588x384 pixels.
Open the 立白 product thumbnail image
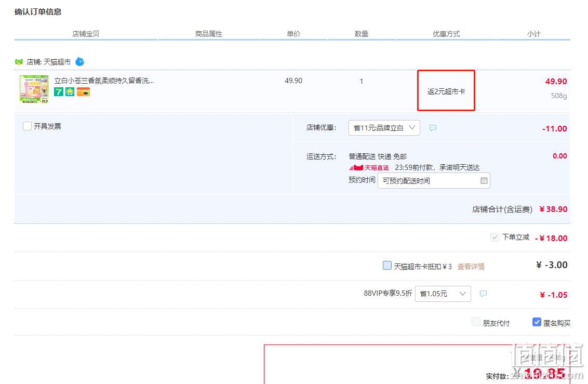[34, 89]
